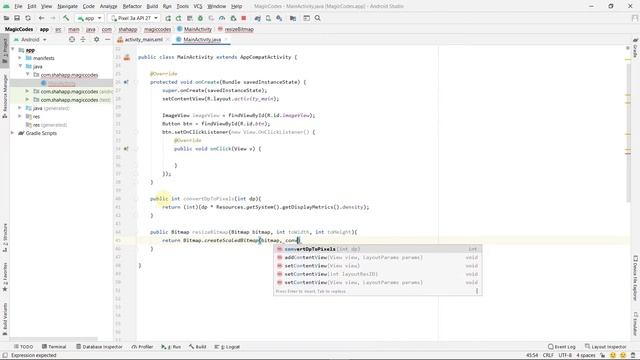This screenshot has height=360, width=640.
Task: Select convertDpToPixels autocomplete suggestion
Action: (377, 249)
